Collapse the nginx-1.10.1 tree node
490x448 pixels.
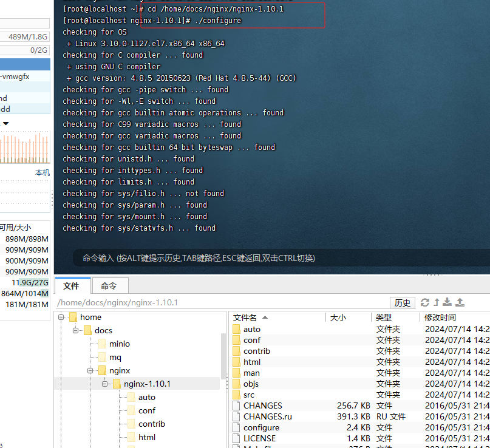coord(105,384)
